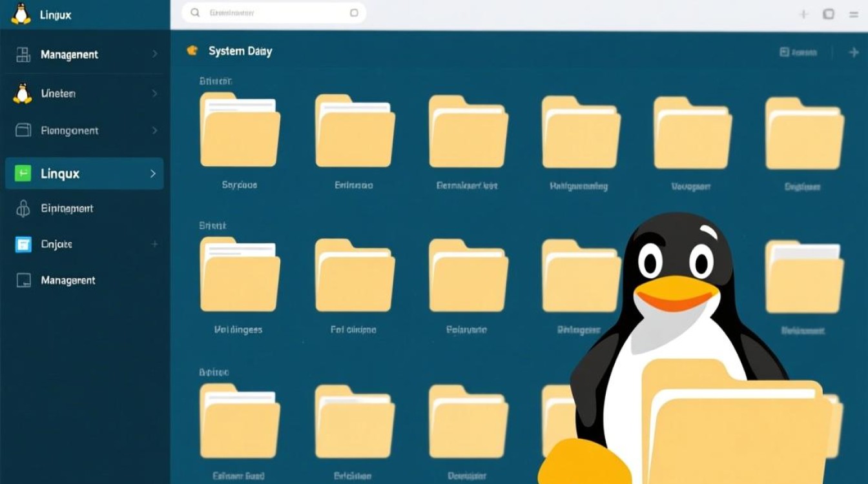The image size is (868, 484).
Task: Select the grid Management icon in the sidebar
Action: (x=24, y=55)
